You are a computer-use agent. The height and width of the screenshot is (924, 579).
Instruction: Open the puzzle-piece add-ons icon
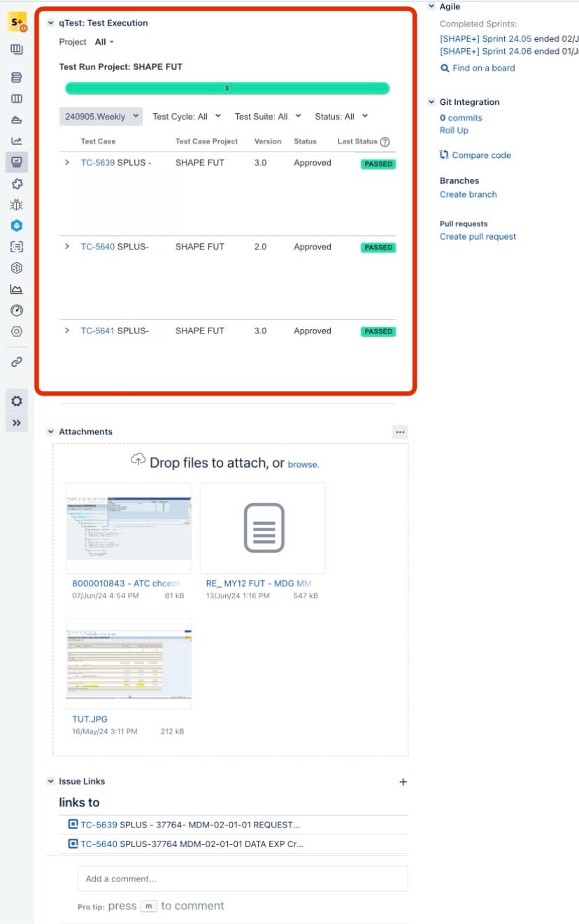(17, 183)
